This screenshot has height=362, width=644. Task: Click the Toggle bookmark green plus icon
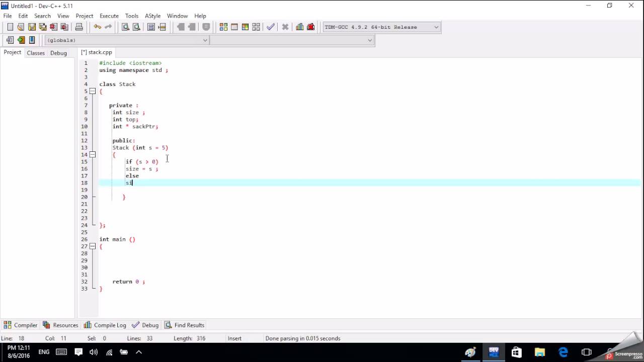click(x=21, y=40)
